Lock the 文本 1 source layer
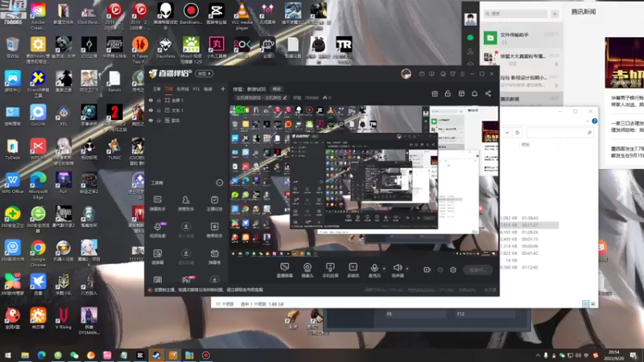 (159, 110)
